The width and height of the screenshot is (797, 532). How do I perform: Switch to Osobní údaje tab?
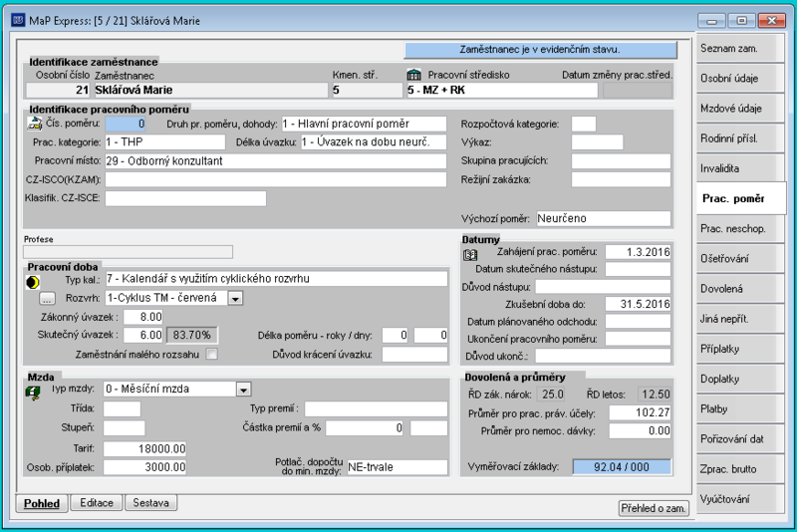(740, 79)
